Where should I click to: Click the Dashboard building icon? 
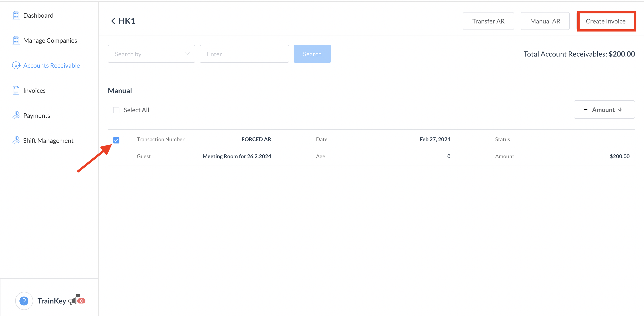click(x=16, y=15)
